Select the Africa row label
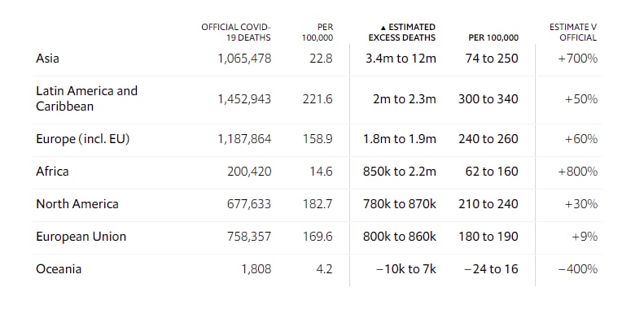 tap(52, 171)
